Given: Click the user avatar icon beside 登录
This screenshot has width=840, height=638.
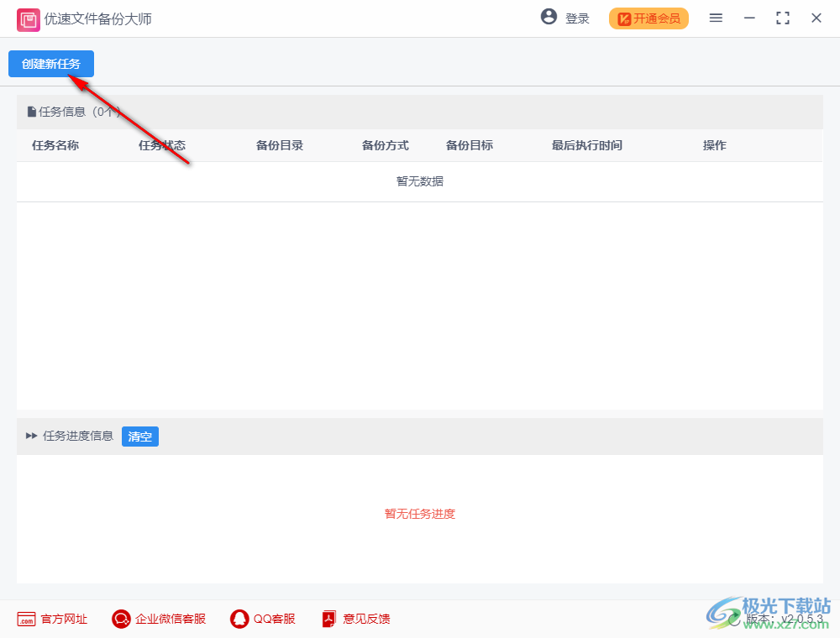Looking at the screenshot, I should 549,17.
